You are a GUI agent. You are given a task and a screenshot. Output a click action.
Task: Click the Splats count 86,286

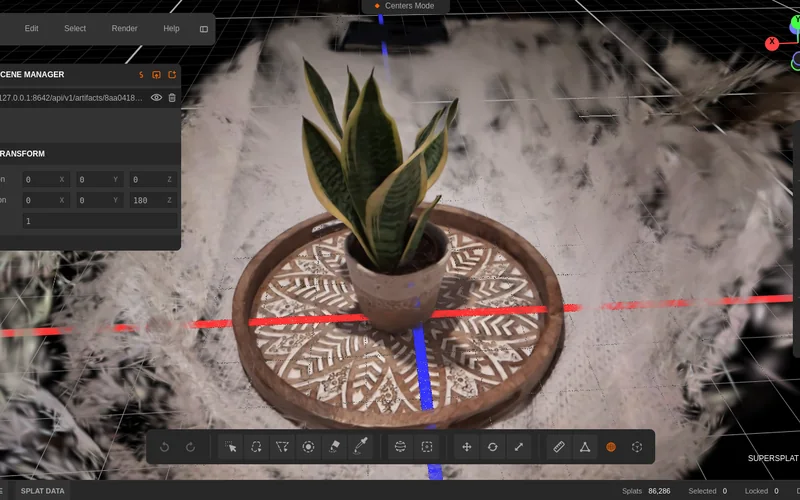pyautogui.click(x=659, y=491)
